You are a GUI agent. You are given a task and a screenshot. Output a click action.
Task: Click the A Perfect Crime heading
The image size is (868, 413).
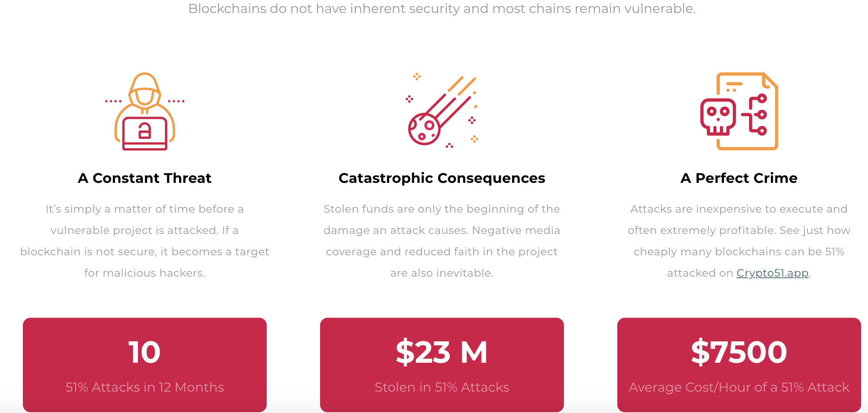tap(739, 178)
